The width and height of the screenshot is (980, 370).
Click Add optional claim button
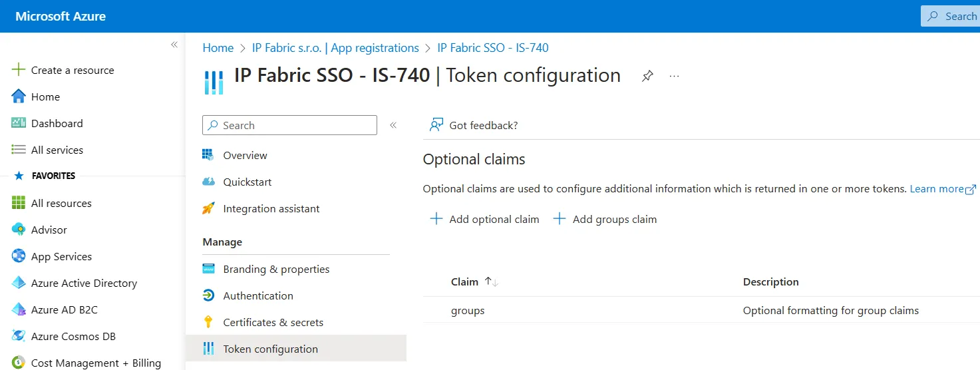click(485, 219)
